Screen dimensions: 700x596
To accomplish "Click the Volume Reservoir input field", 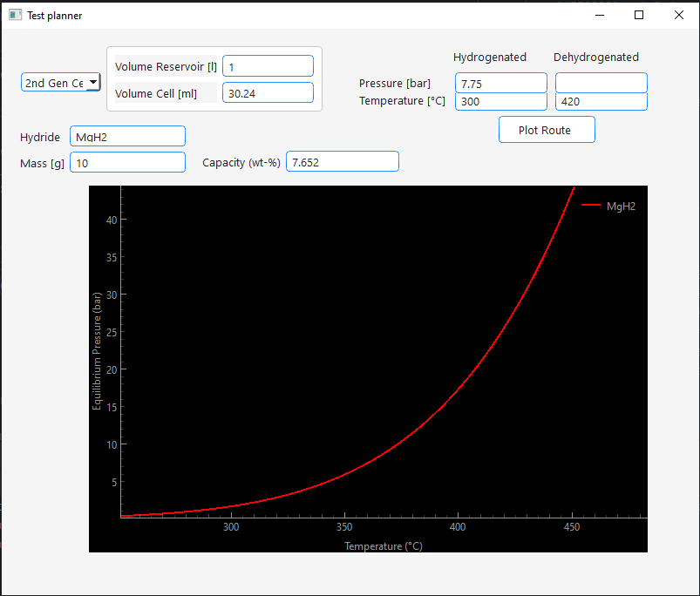I will coord(268,65).
